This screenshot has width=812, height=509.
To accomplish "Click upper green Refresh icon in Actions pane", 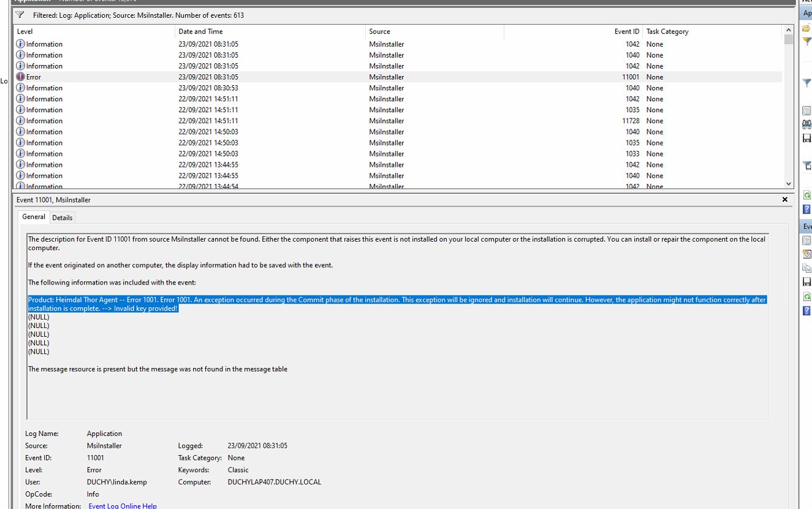I will 806,195.
